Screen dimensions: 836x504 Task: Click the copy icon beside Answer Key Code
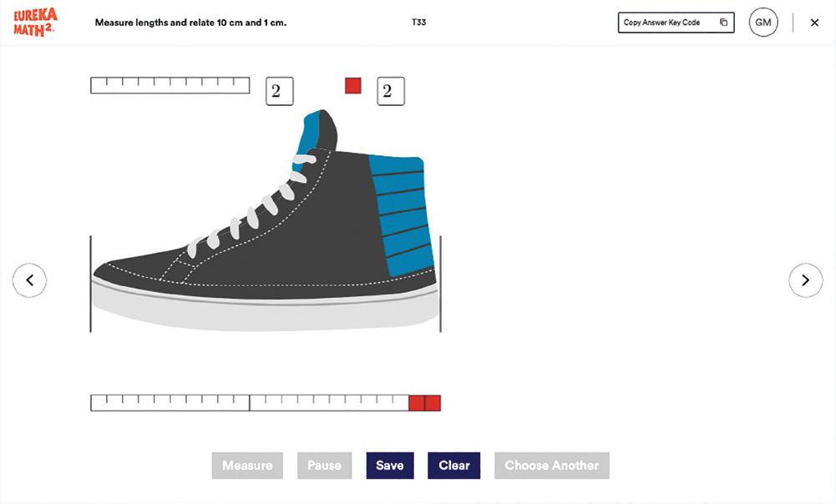tap(723, 23)
